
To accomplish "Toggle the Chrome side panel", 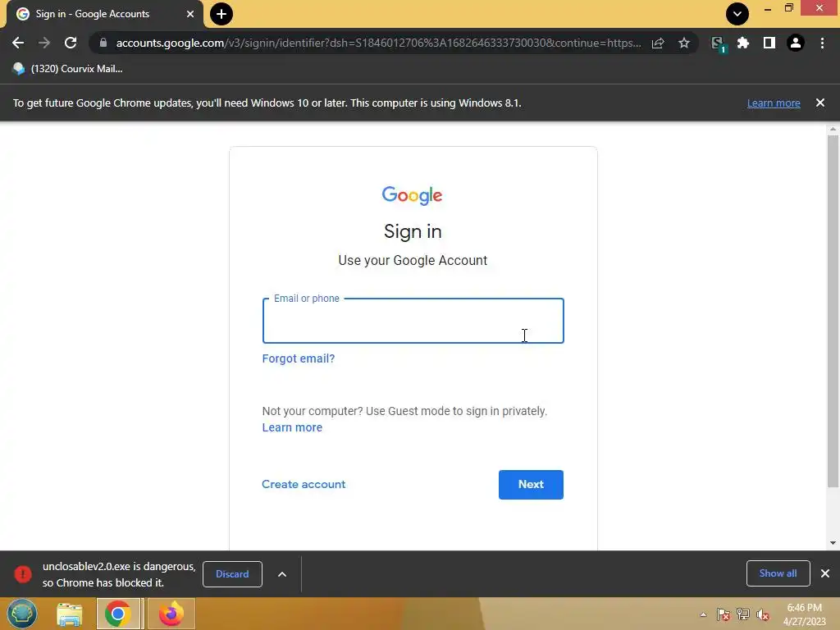I will coord(769,43).
